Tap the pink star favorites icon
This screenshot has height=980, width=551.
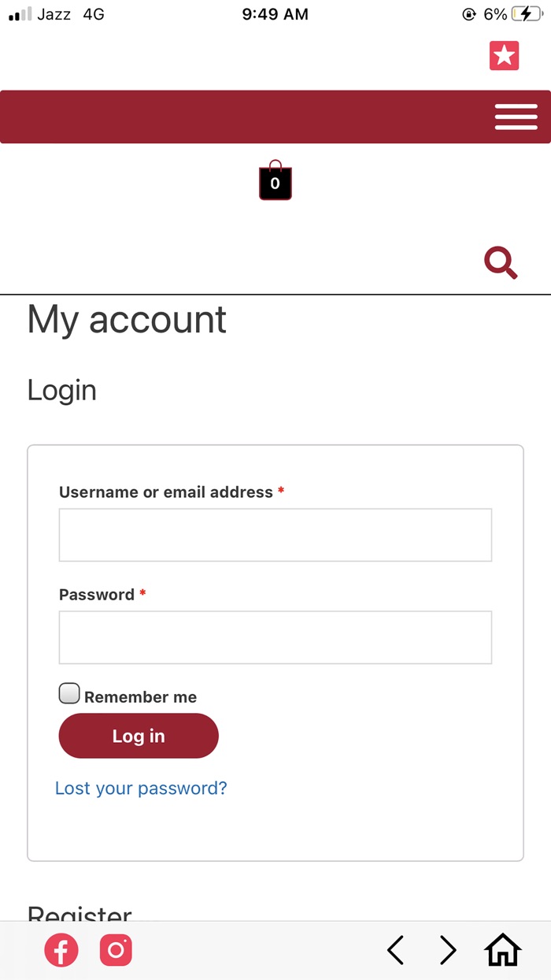504,56
